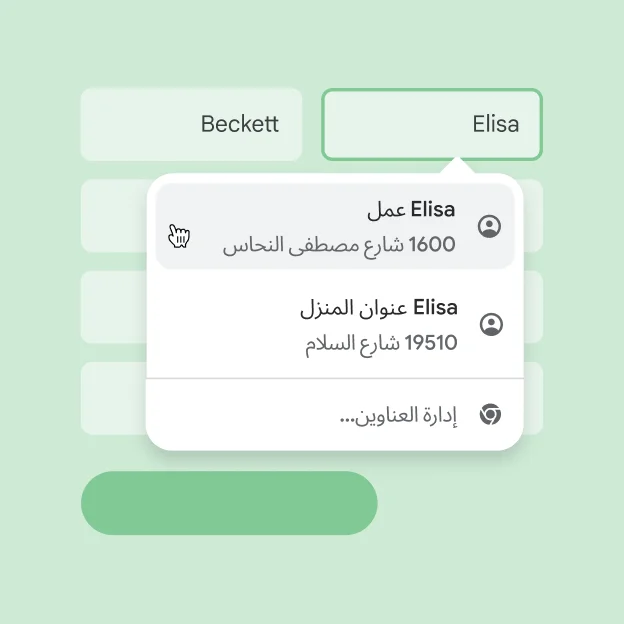This screenshot has height=624, width=624.
Task: Open the إدارة العناوين... manage addresses link
Action: 398,415
